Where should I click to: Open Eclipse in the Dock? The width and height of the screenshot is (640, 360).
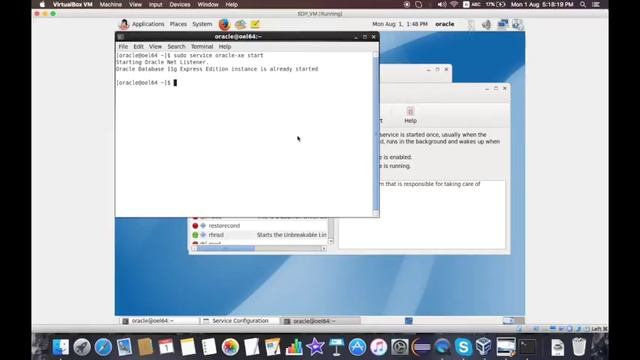click(421, 347)
